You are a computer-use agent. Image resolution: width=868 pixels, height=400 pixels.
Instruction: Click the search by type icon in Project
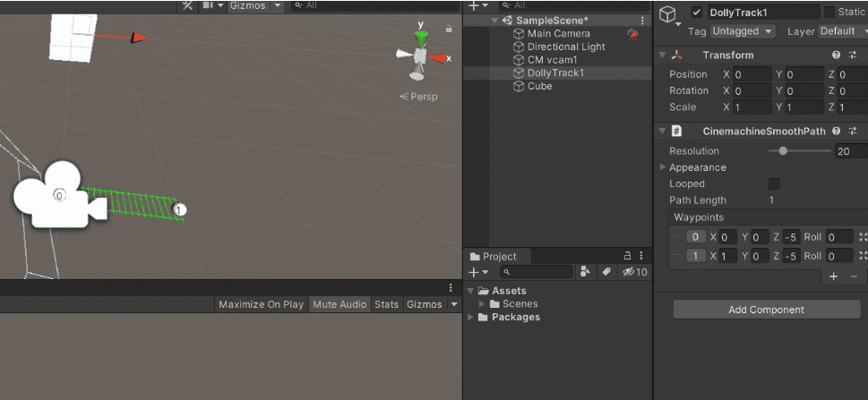tap(585, 272)
